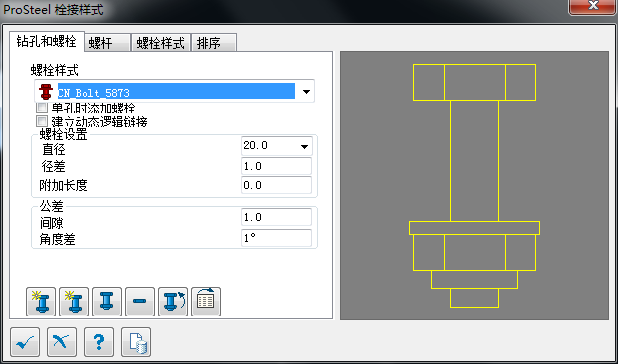Viewport: 618px width, 364px height.
Task: Select the 螺栓样式 tab
Action: click(x=160, y=43)
